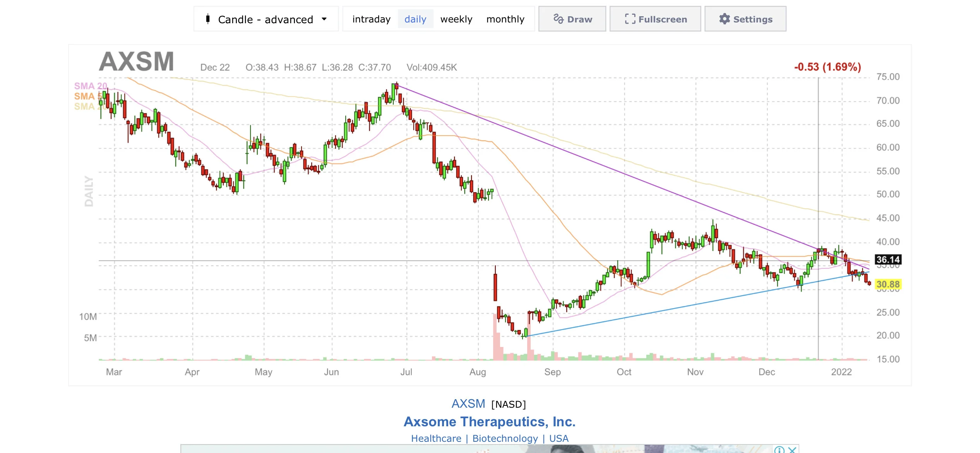Switch to the intraday timeframe
This screenshot has height=453, width=980.
(371, 19)
